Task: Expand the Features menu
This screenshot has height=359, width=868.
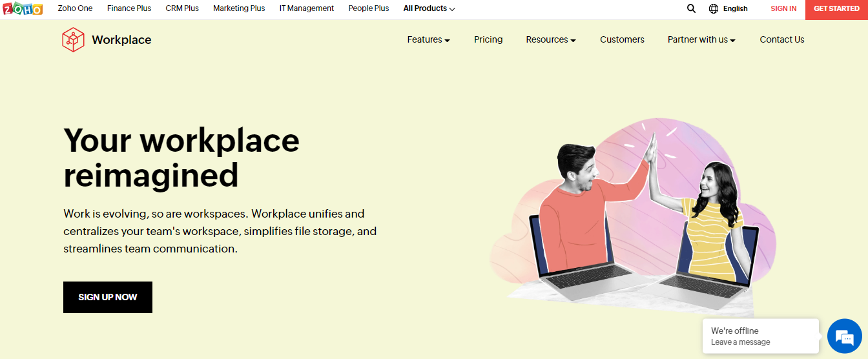Action: pyautogui.click(x=428, y=39)
